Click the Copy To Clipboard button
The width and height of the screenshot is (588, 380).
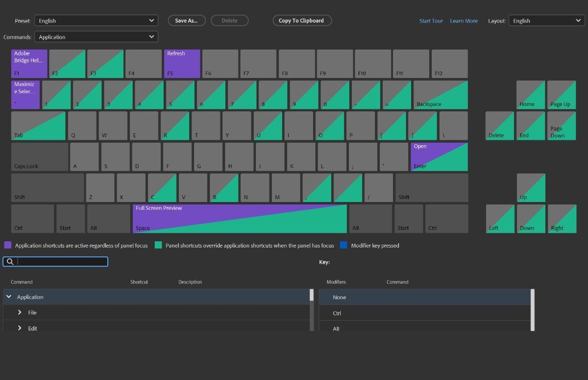pos(302,20)
